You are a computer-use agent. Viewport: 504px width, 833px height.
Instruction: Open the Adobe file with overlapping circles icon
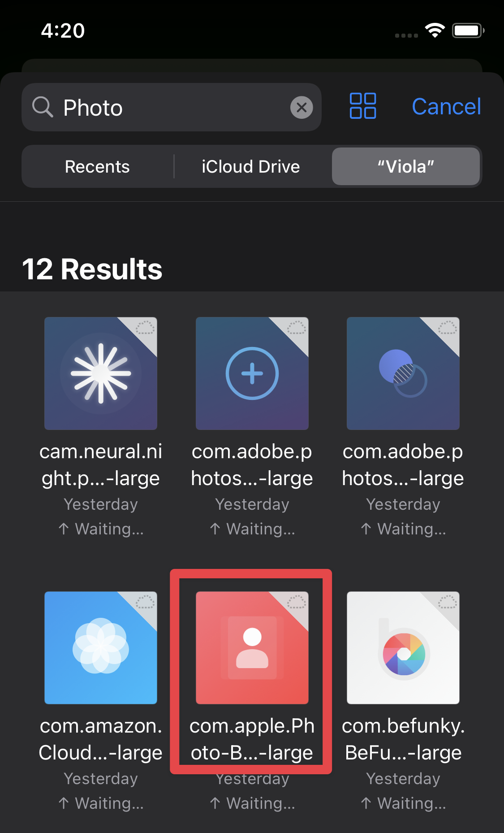coord(403,373)
